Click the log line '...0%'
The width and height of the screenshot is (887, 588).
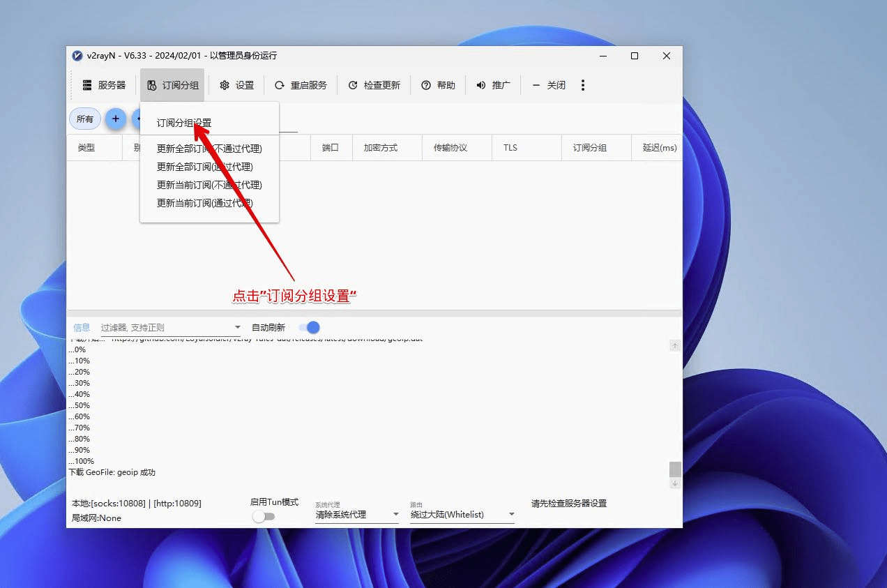point(77,349)
